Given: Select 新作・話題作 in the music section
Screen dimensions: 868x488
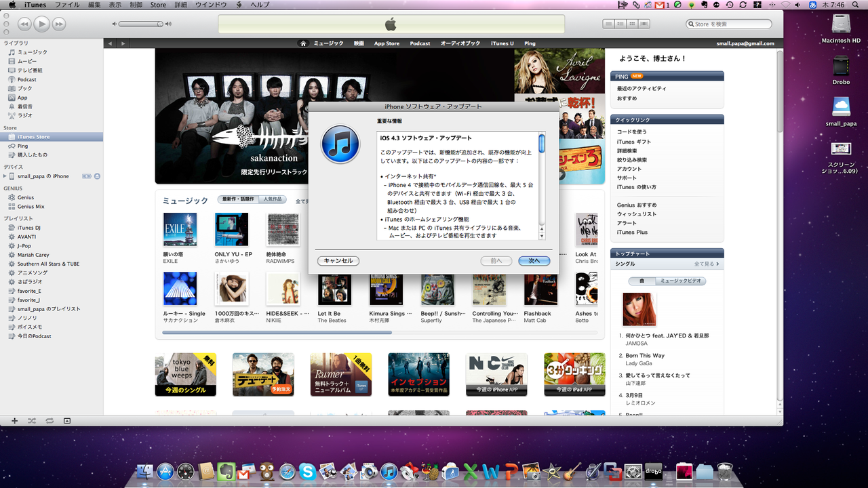Looking at the screenshot, I should 238,200.
